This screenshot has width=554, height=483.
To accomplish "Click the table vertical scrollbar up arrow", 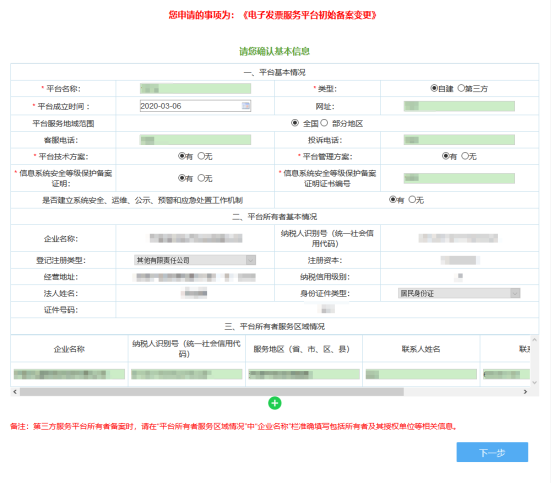I will click(535, 340).
